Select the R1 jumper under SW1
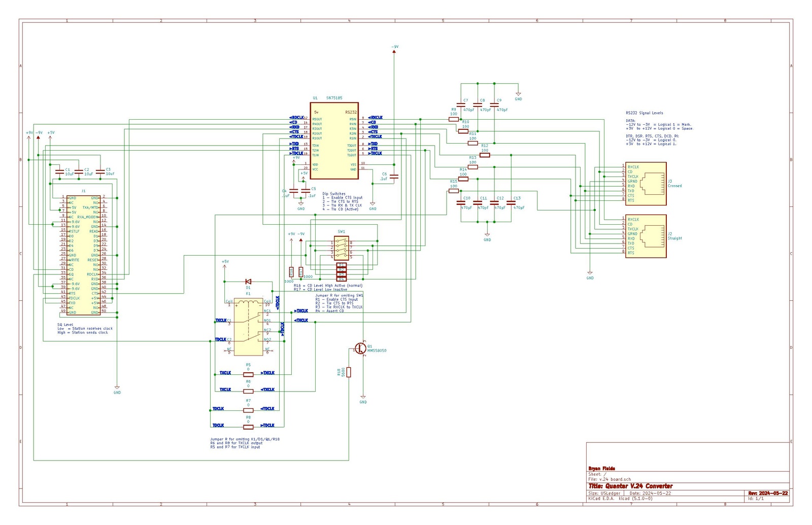 (x=342, y=265)
